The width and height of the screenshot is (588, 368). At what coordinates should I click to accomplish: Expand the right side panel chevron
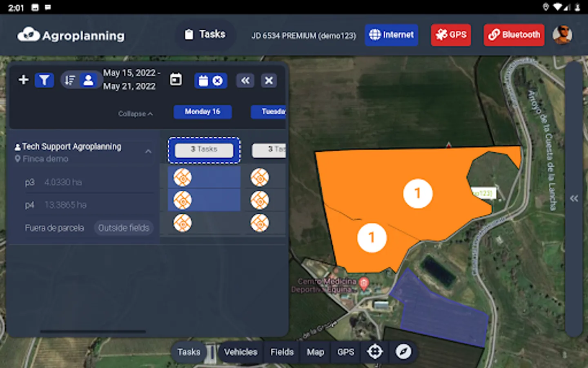(574, 199)
